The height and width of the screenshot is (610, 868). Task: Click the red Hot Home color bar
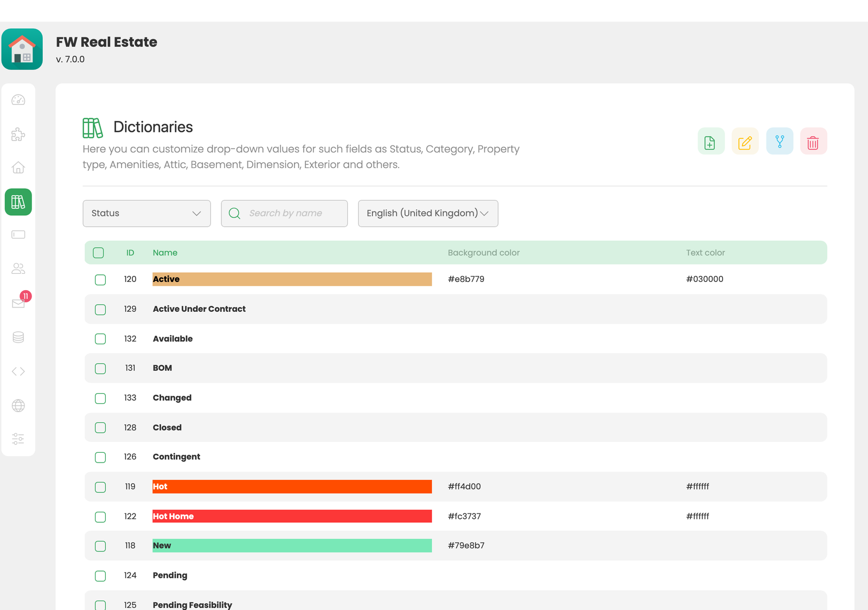(292, 516)
